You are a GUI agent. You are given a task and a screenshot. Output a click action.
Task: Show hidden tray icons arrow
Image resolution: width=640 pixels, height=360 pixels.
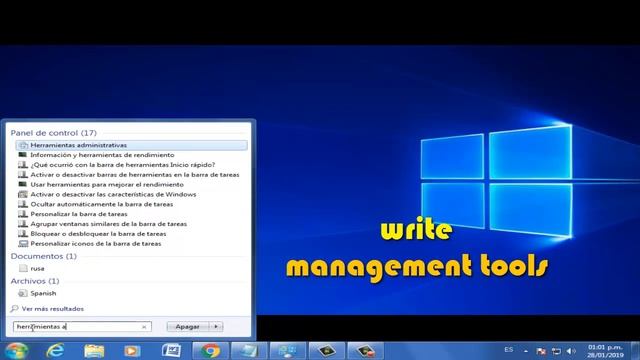click(526, 351)
